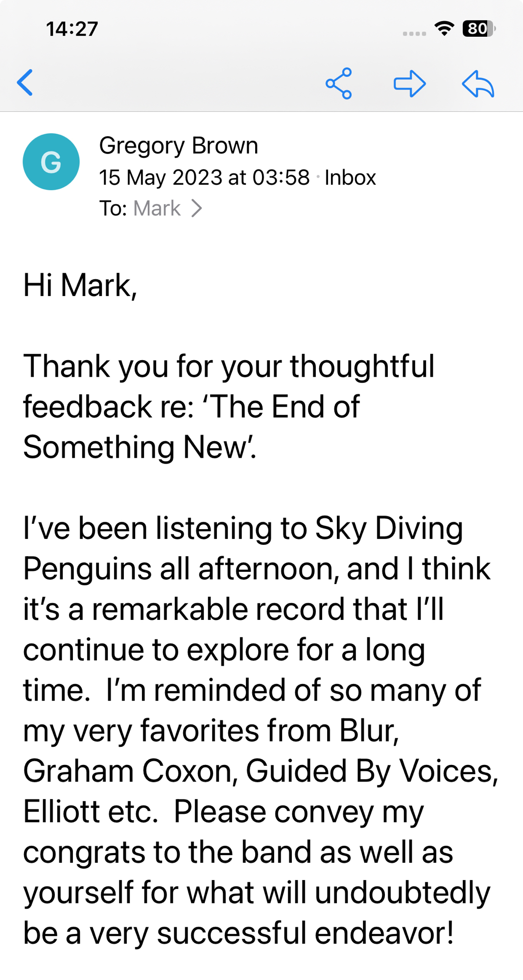Expand recipient details via chevron beside Mark

click(197, 208)
